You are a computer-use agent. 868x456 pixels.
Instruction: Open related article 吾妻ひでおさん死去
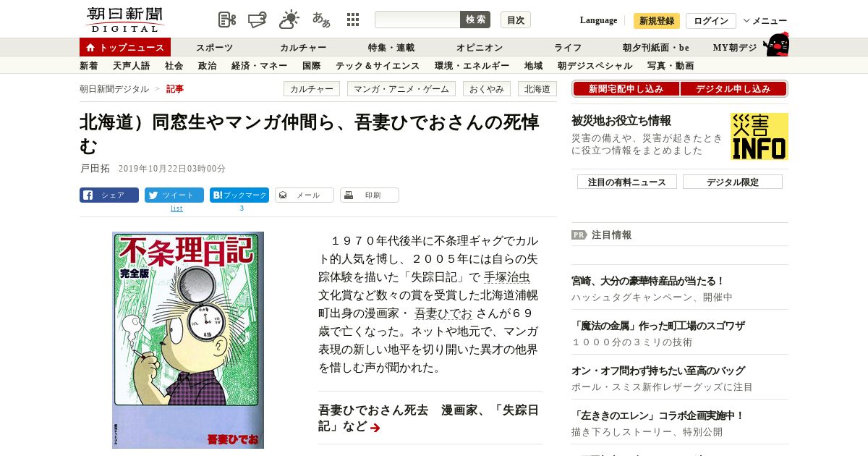click(428, 418)
